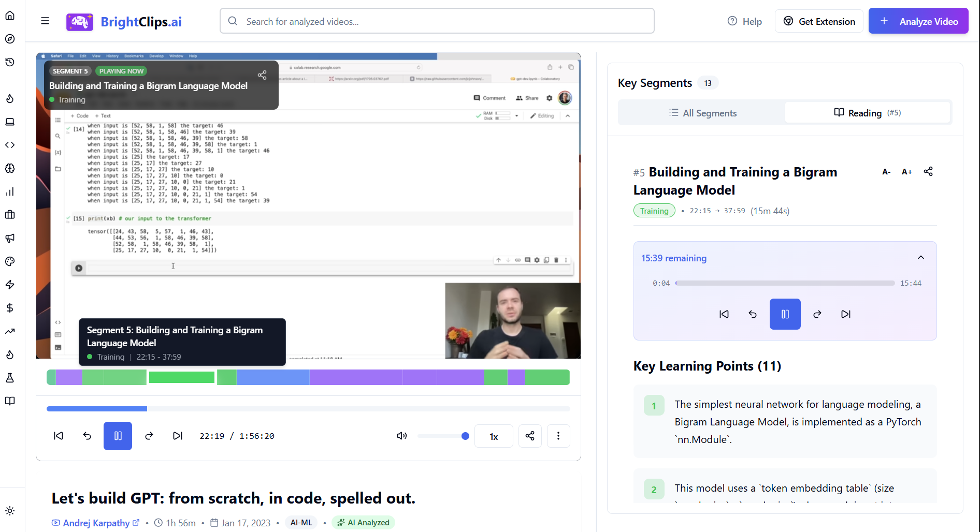Screen dimensions: 980x532
Task: Focus the Search for analyzed videos field
Action: coord(437,21)
